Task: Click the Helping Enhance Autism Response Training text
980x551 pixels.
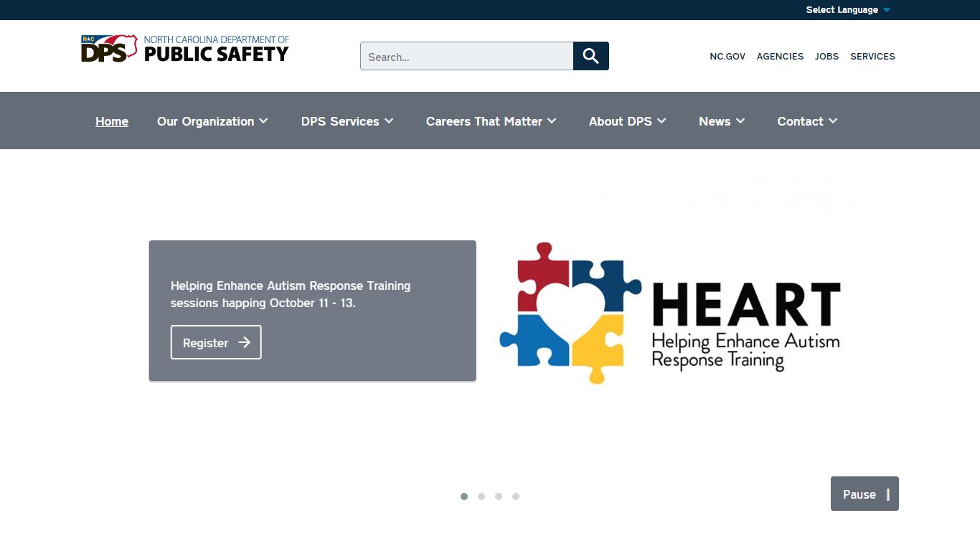Action: click(291, 294)
